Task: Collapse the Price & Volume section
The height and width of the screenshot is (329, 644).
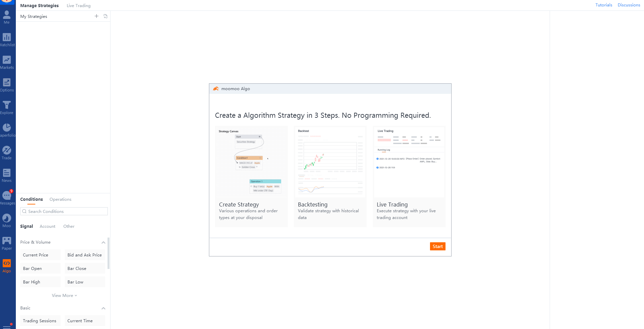Action: 103,242
